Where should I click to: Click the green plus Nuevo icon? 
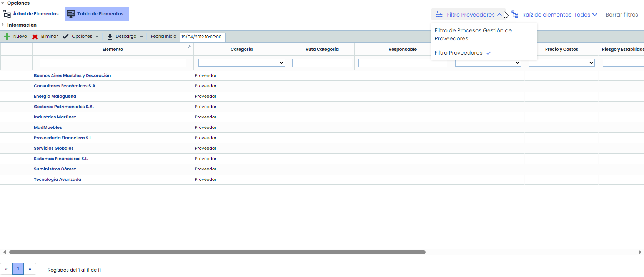7,37
